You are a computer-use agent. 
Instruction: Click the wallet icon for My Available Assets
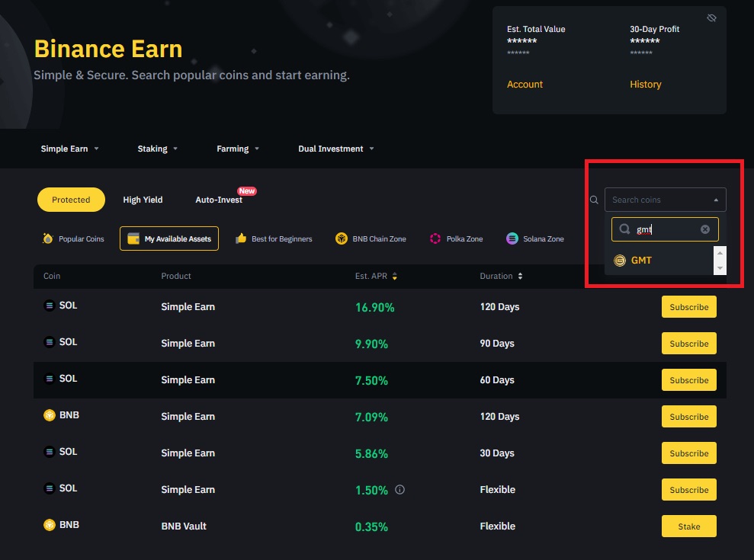point(133,238)
